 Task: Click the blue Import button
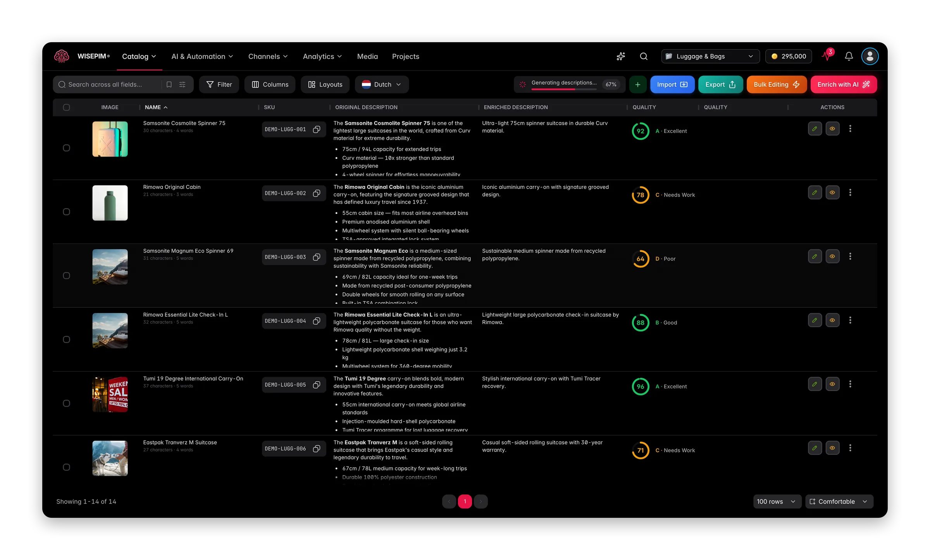[x=672, y=84]
